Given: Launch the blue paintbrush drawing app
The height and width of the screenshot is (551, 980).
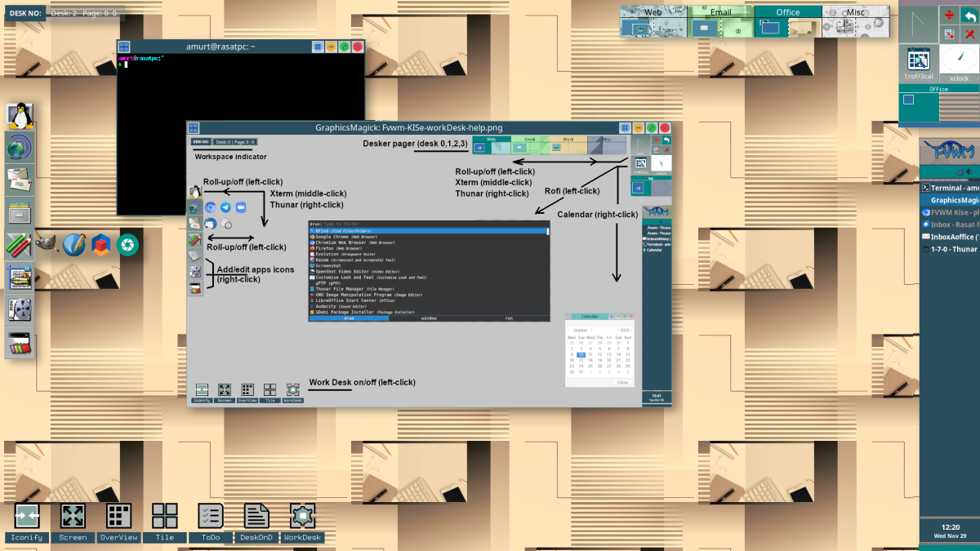Looking at the screenshot, I should [x=74, y=243].
